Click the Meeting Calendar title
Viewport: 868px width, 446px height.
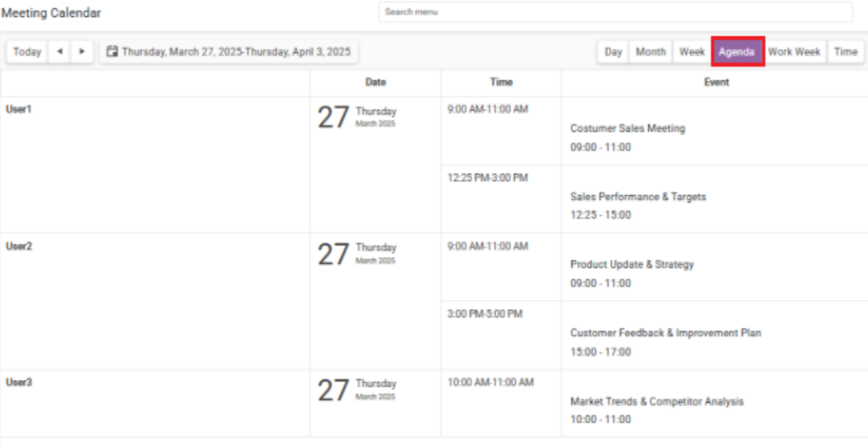click(52, 13)
